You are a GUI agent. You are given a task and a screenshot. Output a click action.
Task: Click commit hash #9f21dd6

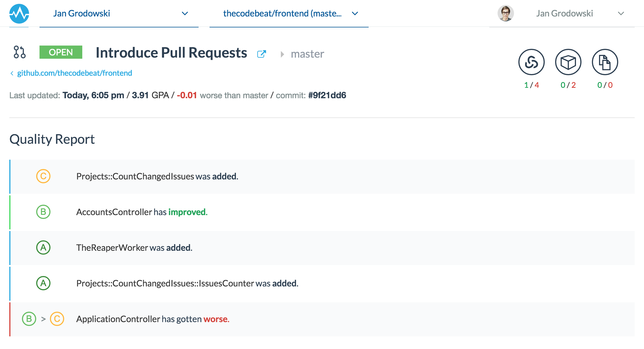[x=327, y=95]
